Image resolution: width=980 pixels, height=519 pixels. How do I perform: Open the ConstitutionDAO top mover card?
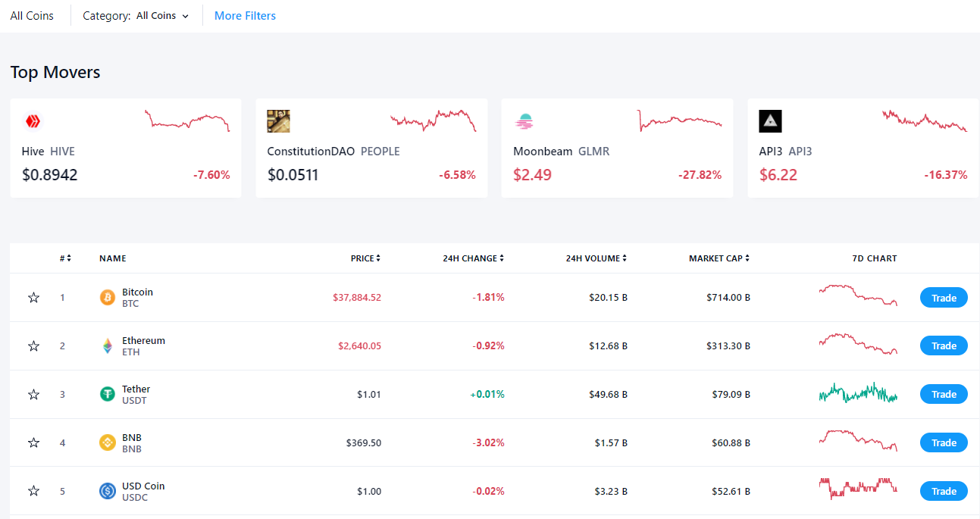coord(371,148)
